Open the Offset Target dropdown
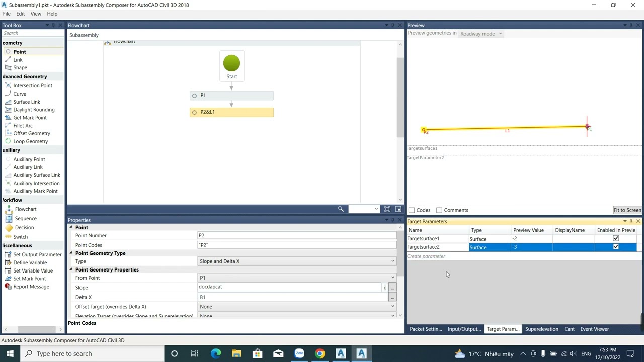The height and width of the screenshot is (362, 644). coord(297,307)
